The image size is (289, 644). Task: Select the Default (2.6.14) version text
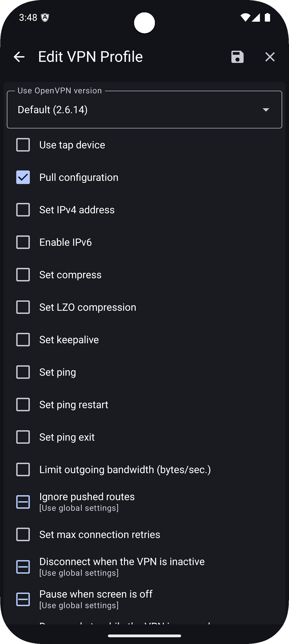pyautogui.click(x=53, y=110)
